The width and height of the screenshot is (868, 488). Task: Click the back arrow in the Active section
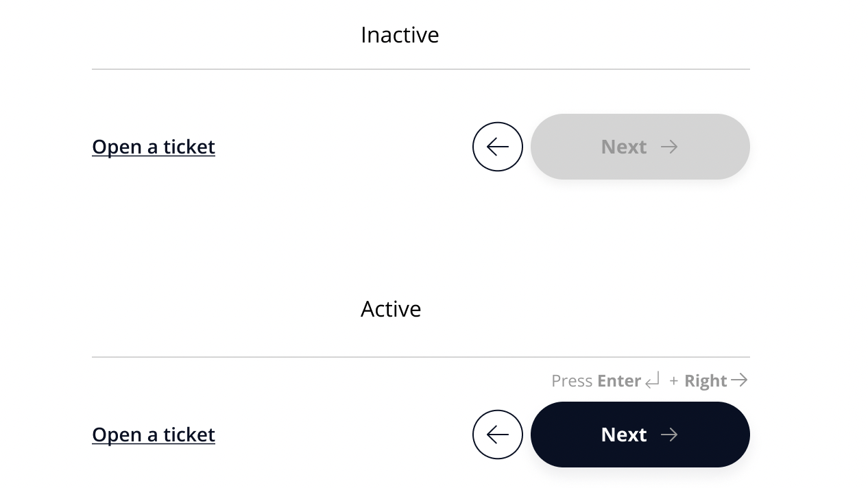coord(498,435)
